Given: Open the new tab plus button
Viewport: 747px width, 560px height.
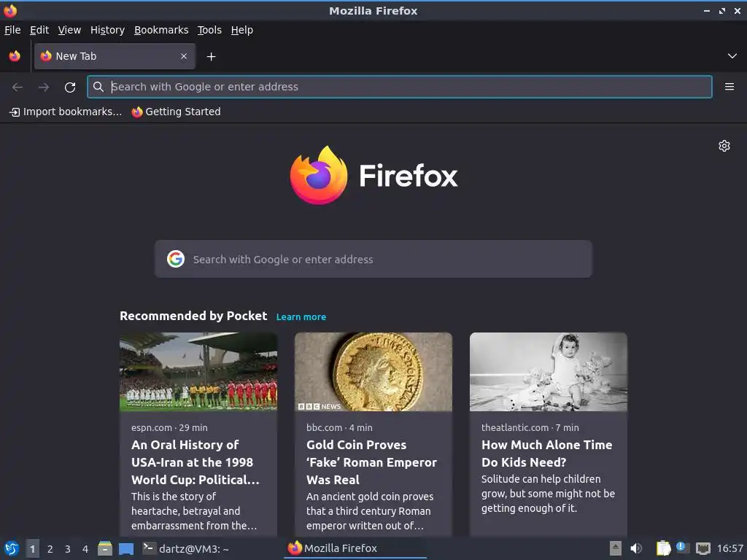Looking at the screenshot, I should point(211,57).
